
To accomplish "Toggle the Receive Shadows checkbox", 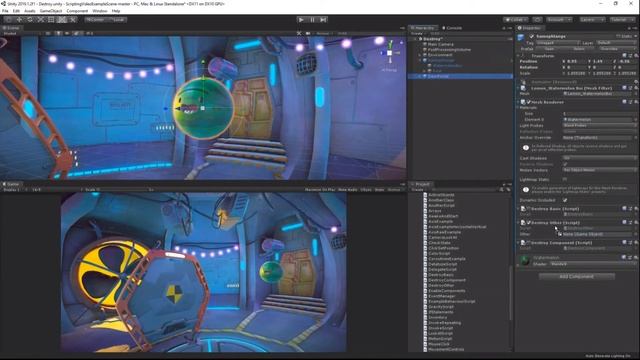I will point(565,164).
